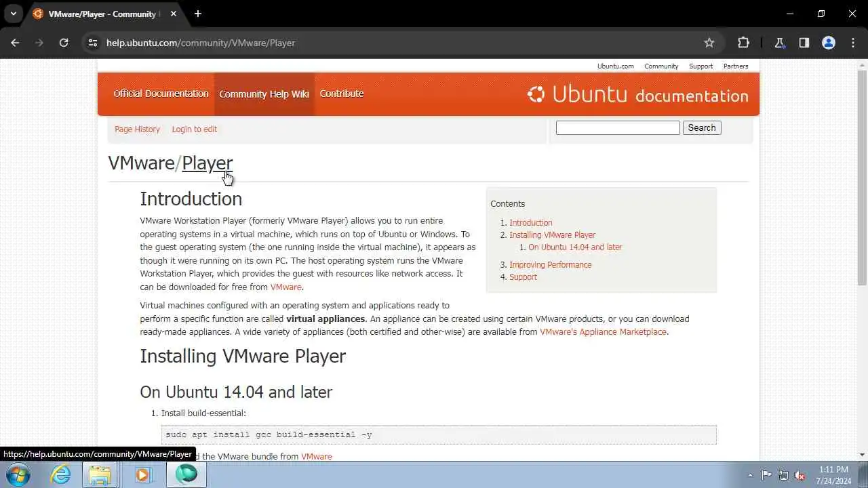Image resolution: width=868 pixels, height=488 pixels.
Task: Open the Chrome profile avatar
Action: (x=829, y=43)
